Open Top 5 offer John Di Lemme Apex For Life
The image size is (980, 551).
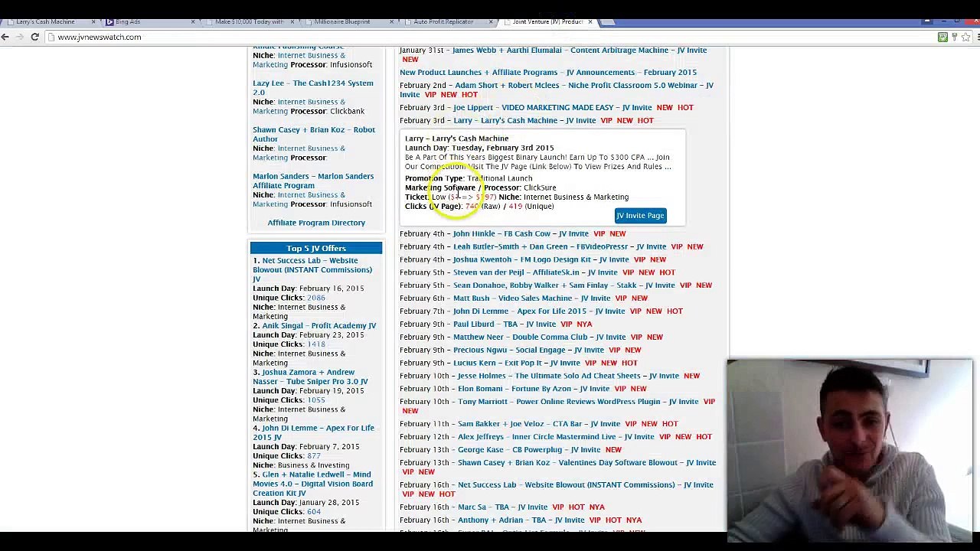[x=313, y=434]
